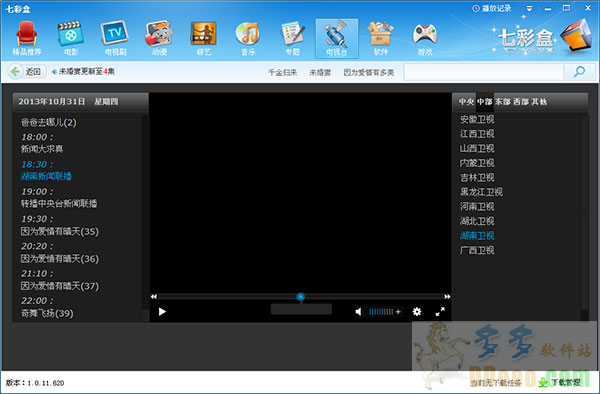Viewport: 600px width, 394px height.
Task: Select 山西卫视 channel
Action: click(x=477, y=148)
